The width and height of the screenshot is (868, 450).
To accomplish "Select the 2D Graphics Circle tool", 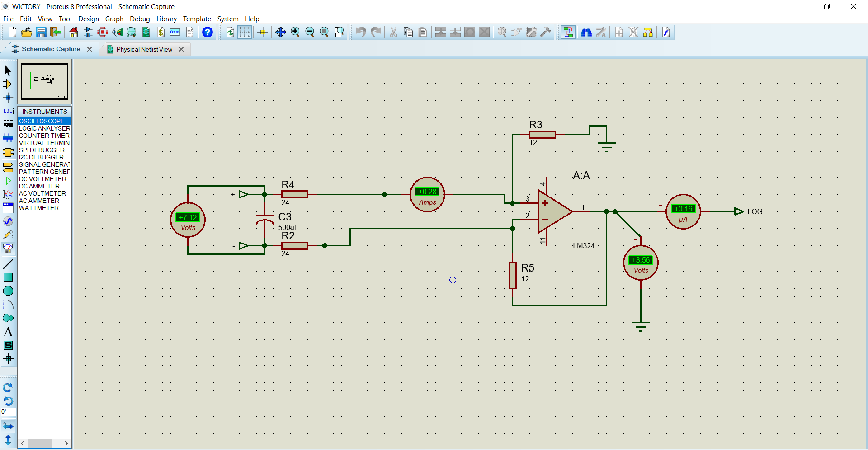I will (8, 291).
